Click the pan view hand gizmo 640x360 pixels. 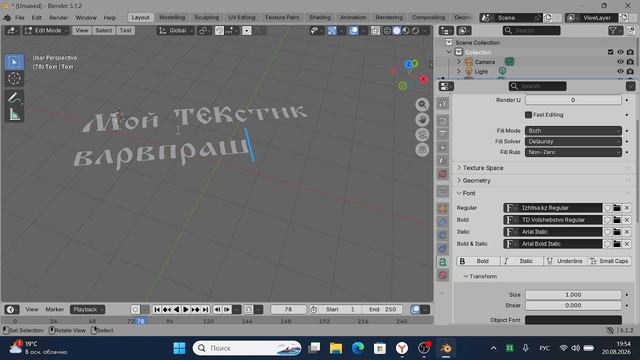[x=422, y=120]
